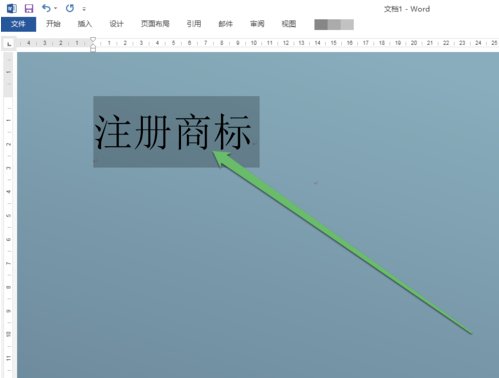
Task: Open the 文件 tab
Action: 18,24
